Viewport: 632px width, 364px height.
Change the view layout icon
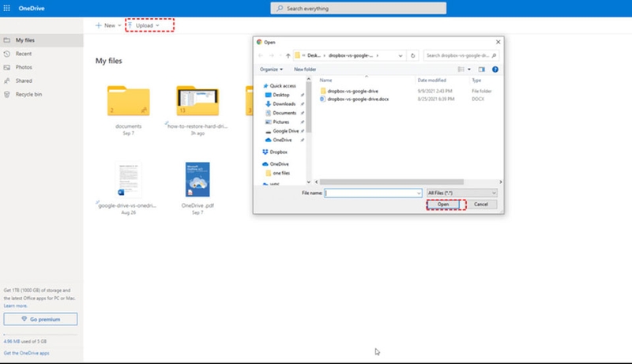[461, 69]
